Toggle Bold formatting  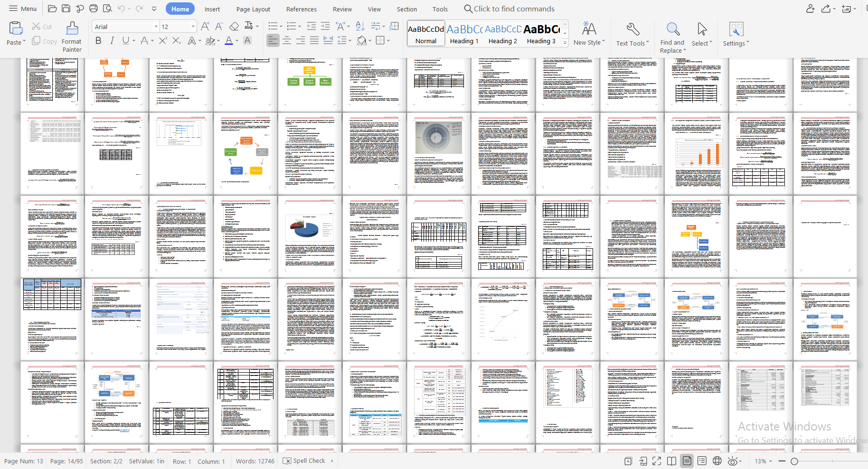[98, 41]
